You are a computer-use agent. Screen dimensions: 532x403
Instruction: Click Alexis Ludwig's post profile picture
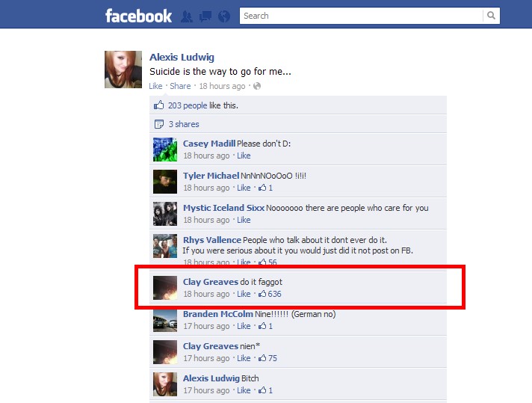tap(123, 70)
